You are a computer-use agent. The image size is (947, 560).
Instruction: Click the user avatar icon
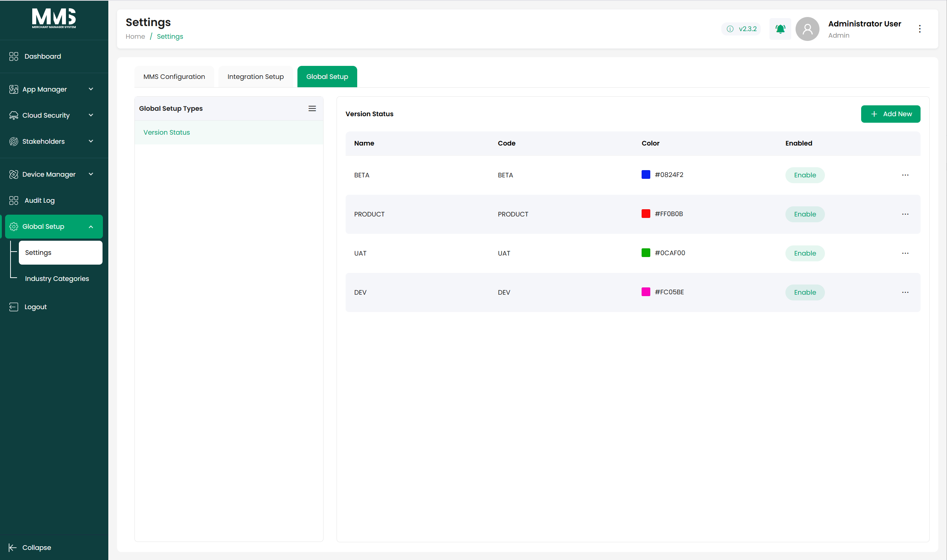click(x=807, y=29)
